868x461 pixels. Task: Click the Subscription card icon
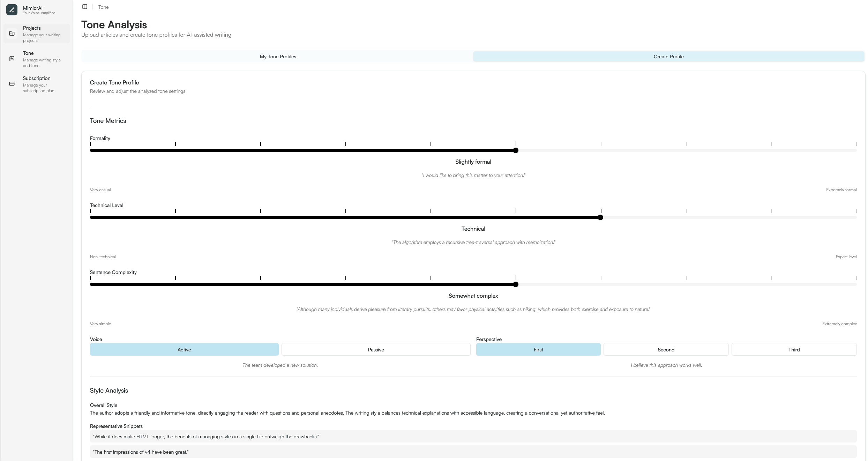pos(12,84)
